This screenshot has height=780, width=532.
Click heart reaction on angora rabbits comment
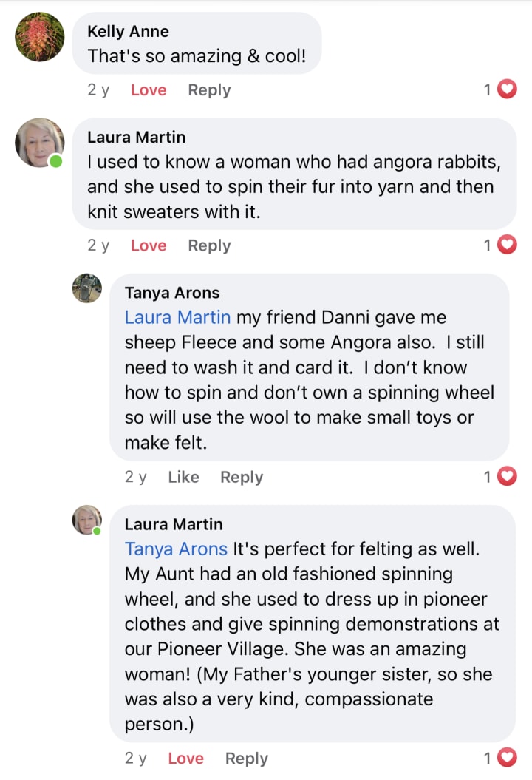click(x=507, y=245)
